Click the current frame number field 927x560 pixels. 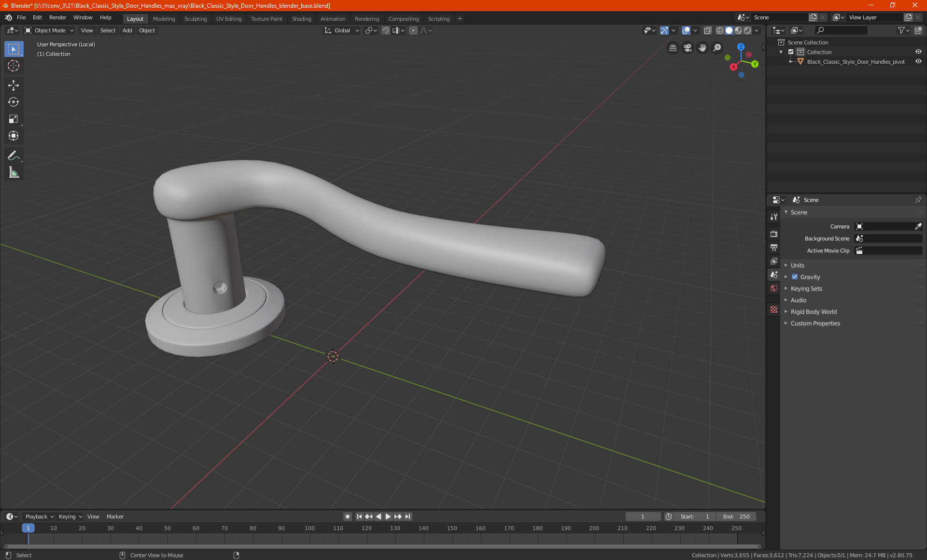point(643,517)
